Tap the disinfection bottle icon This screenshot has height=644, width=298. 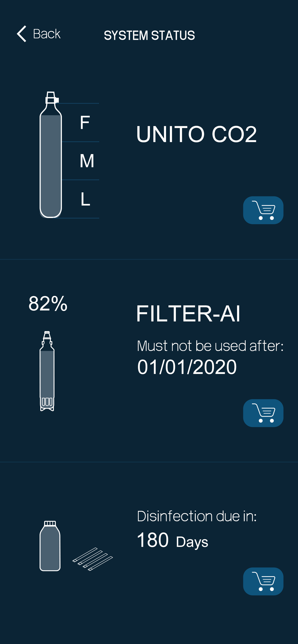(x=50, y=546)
